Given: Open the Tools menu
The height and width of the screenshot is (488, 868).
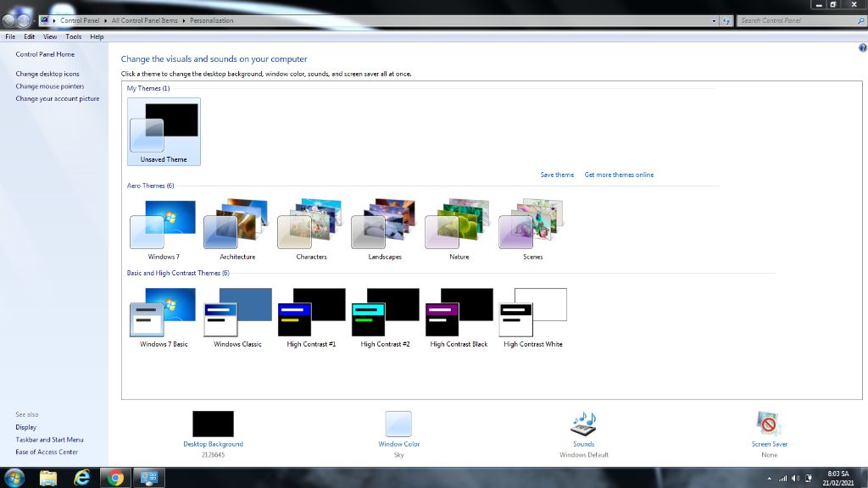Looking at the screenshot, I should 73,36.
